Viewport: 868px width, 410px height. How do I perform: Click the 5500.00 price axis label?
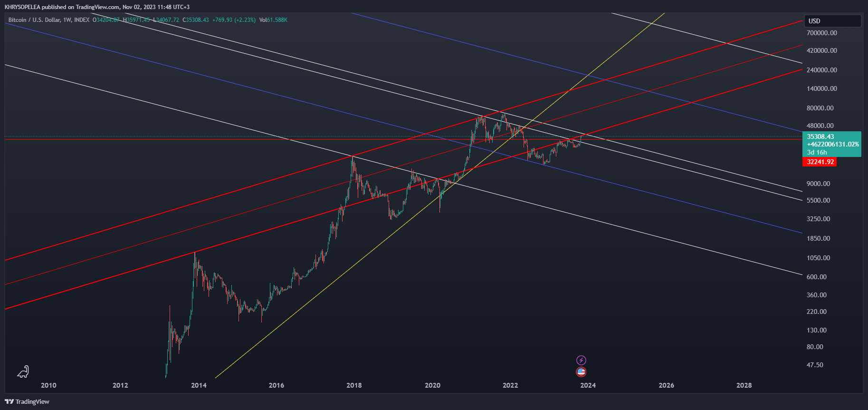click(819, 200)
